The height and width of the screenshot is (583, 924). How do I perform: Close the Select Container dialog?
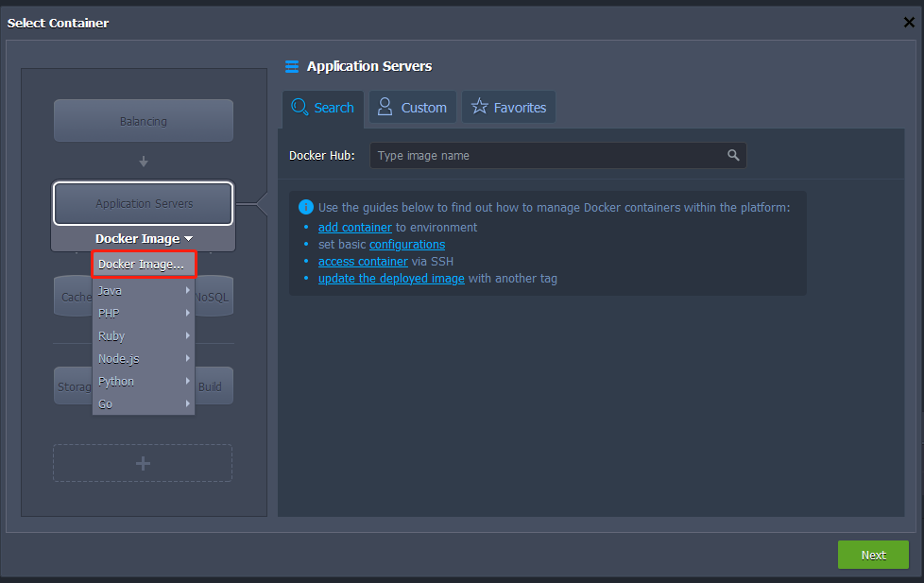tap(909, 23)
